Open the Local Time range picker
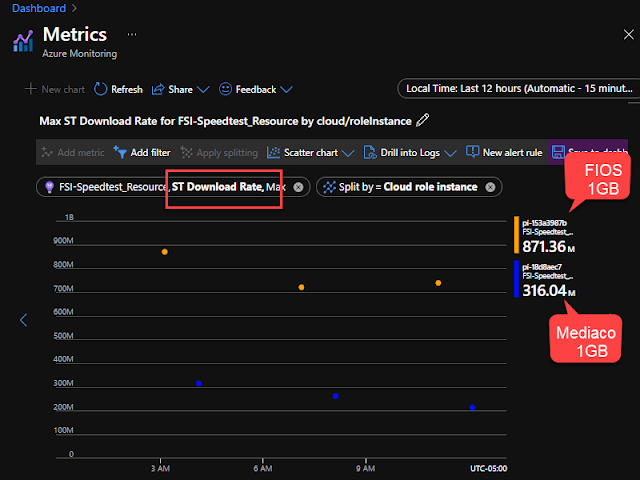 (518, 88)
